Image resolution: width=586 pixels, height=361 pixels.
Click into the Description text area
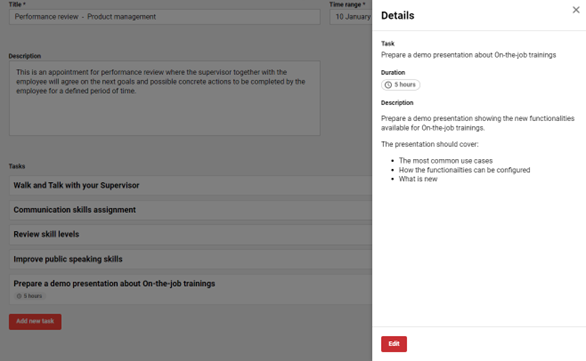pyautogui.click(x=164, y=98)
